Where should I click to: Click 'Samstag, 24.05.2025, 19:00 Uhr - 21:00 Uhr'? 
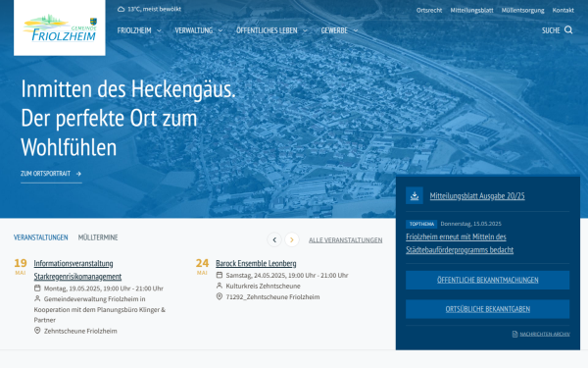coord(287,275)
